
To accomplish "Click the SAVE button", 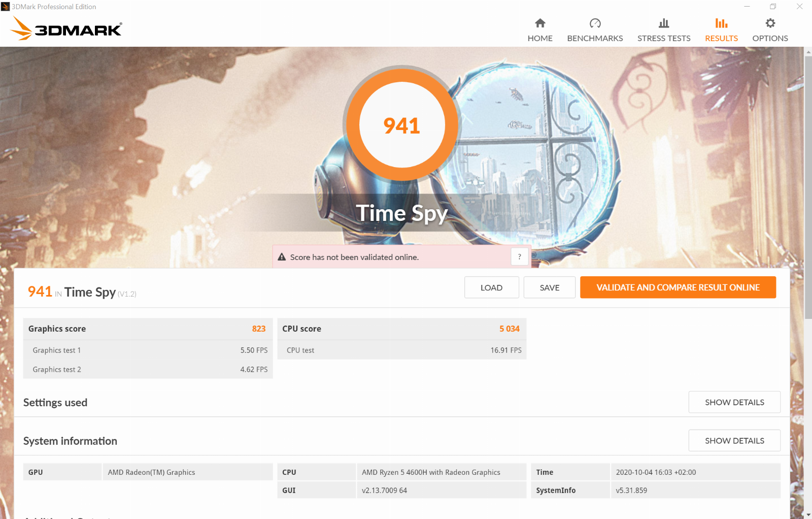I will 549,287.
